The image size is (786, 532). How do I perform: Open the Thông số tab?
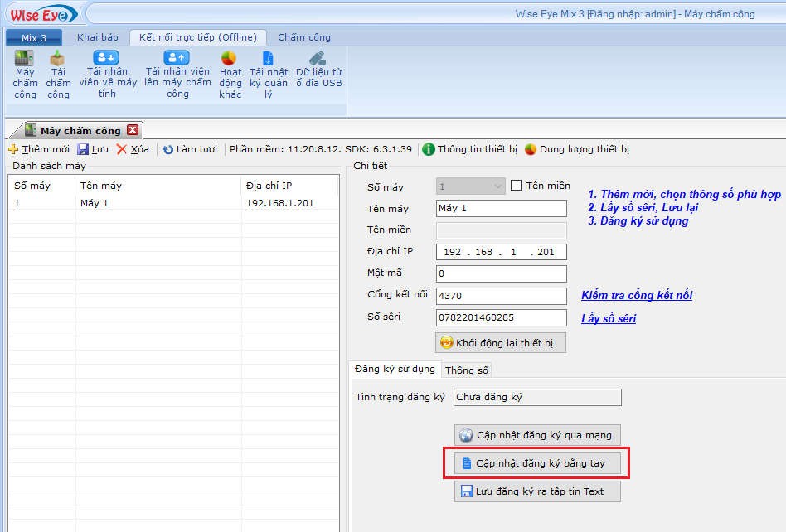coord(467,370)
